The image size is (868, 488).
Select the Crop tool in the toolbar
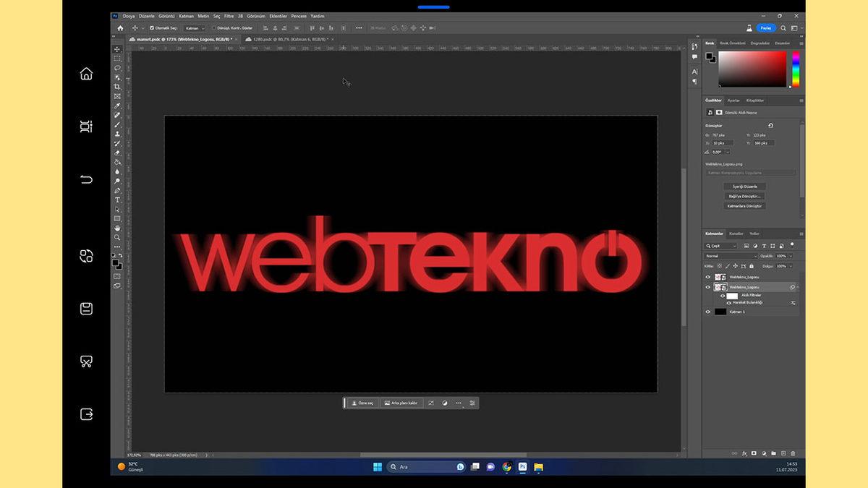point(117,87)
